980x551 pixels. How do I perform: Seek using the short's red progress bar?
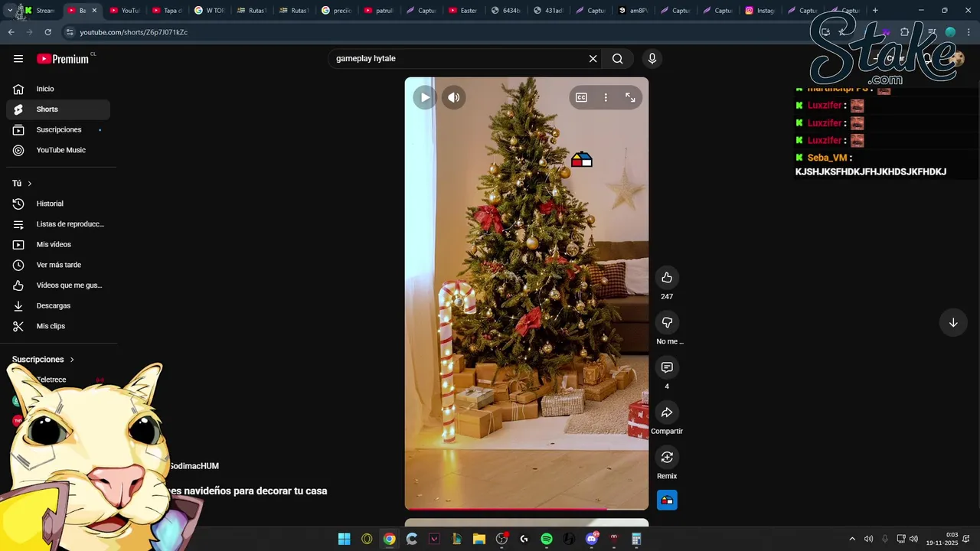click(x=527, y=508)
